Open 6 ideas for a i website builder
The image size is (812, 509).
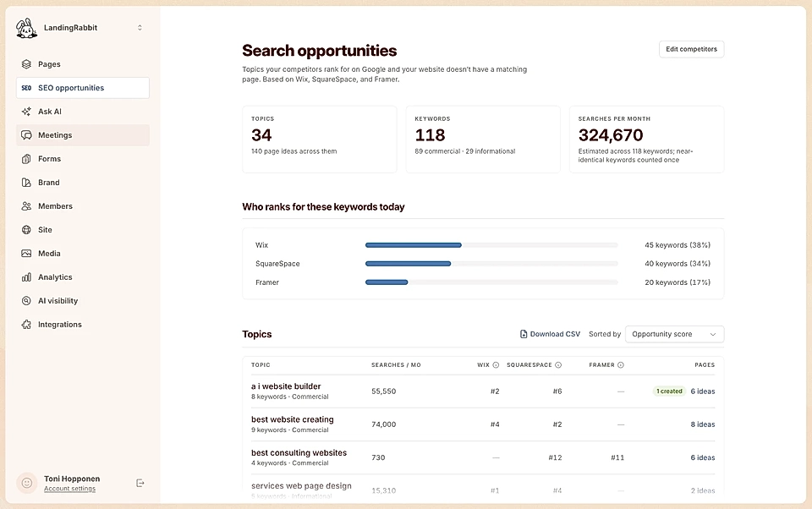[702, 391]
